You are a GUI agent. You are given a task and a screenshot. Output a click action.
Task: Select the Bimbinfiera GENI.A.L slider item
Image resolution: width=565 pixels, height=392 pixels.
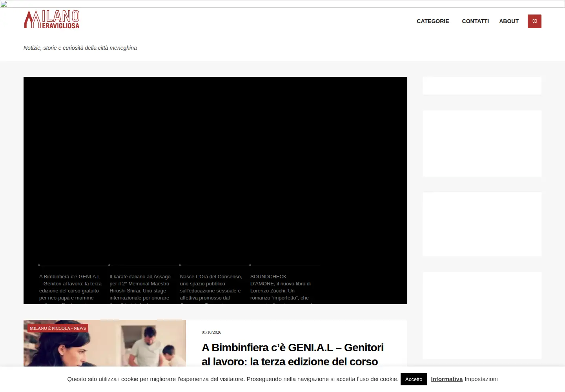(x=71, y=289)
